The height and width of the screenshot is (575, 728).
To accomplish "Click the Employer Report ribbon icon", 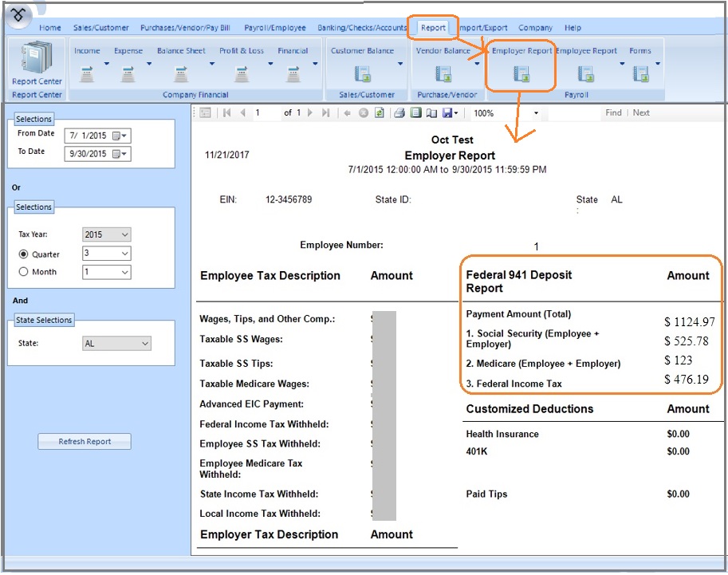I will point(521,74).
